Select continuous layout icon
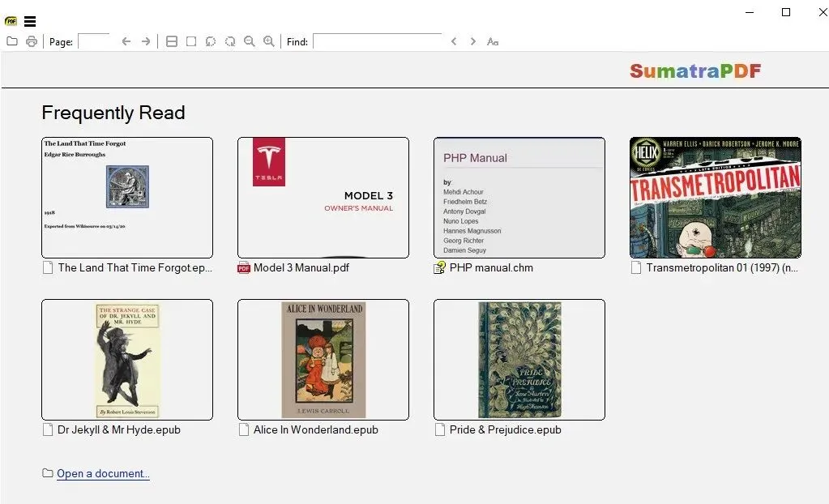This screenshot has width=829, height=504. tap(171, 41)
